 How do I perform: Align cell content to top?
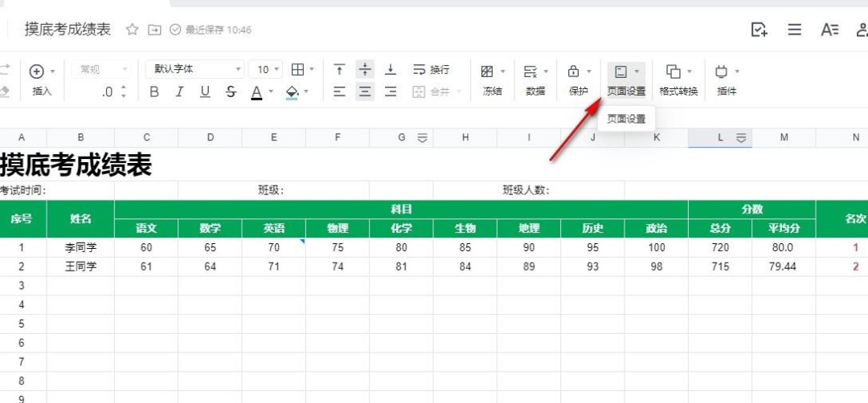coord(339,70)
